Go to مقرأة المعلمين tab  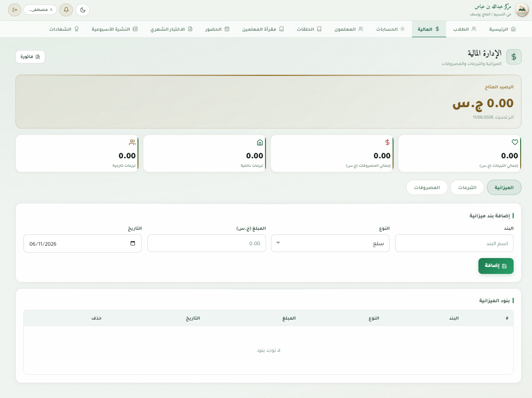pos(263,29)
